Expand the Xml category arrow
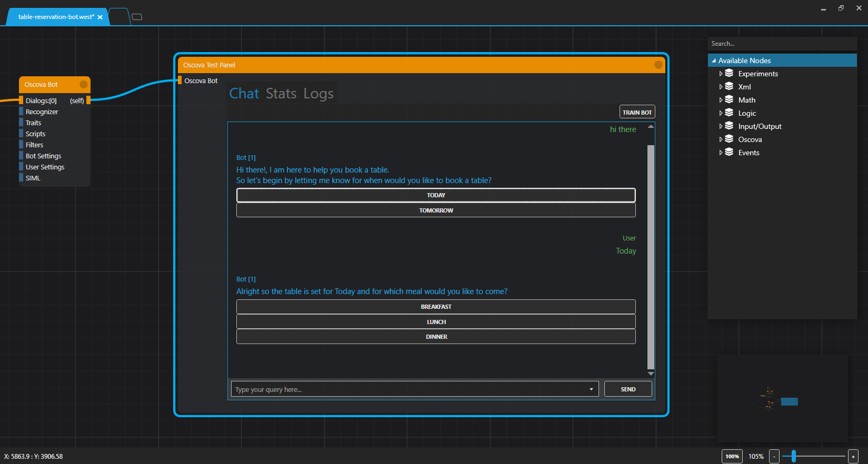Image resolution: width=868 pixels, height=464 pixels. coord(721,87)
